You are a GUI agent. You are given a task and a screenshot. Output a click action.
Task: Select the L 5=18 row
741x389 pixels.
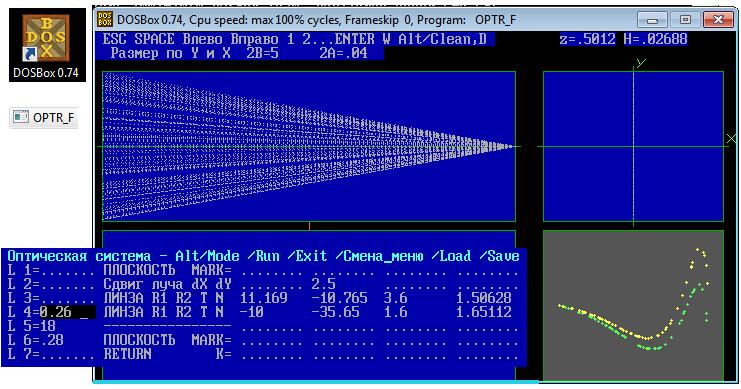pos(264,326)
